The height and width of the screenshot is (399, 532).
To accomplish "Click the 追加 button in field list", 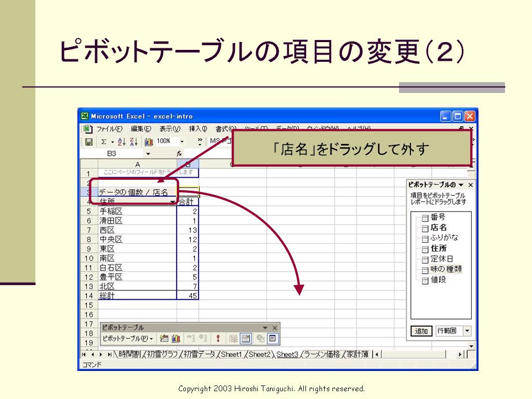I will (421, 331).
